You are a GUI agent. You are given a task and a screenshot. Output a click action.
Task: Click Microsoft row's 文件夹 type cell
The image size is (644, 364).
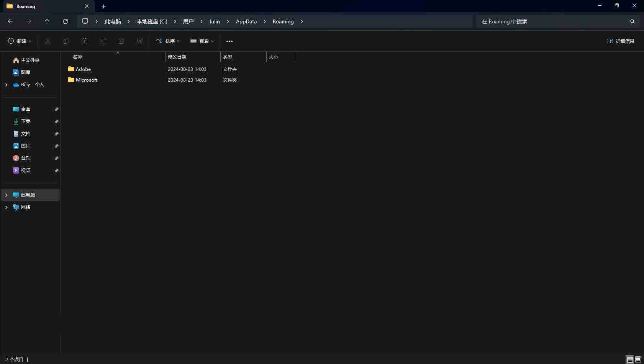pos(230,80)
